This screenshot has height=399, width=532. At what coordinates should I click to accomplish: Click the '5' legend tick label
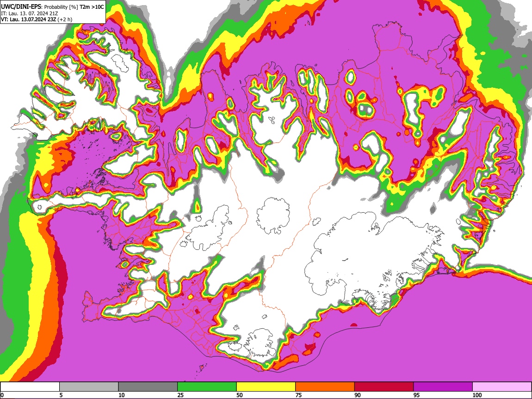pyautogui.click(x=61, y=395)
